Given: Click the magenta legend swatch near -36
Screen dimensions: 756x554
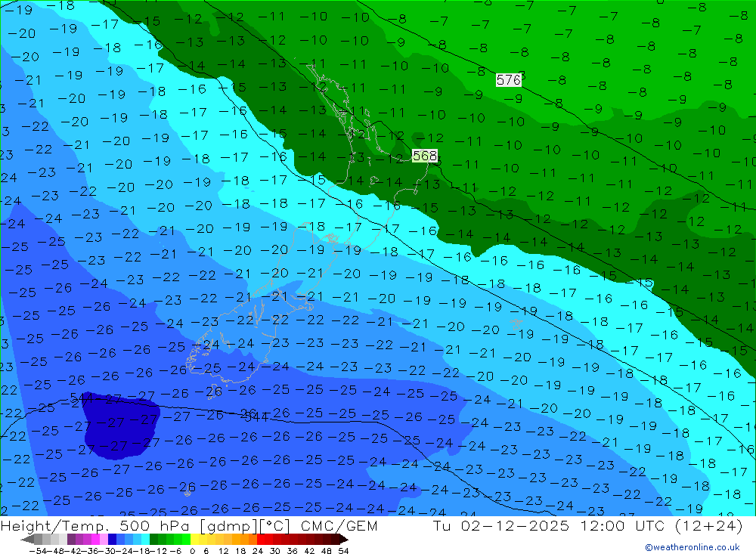Looking at the screenshot, I should pyautogui.click(x=95, y=539).
